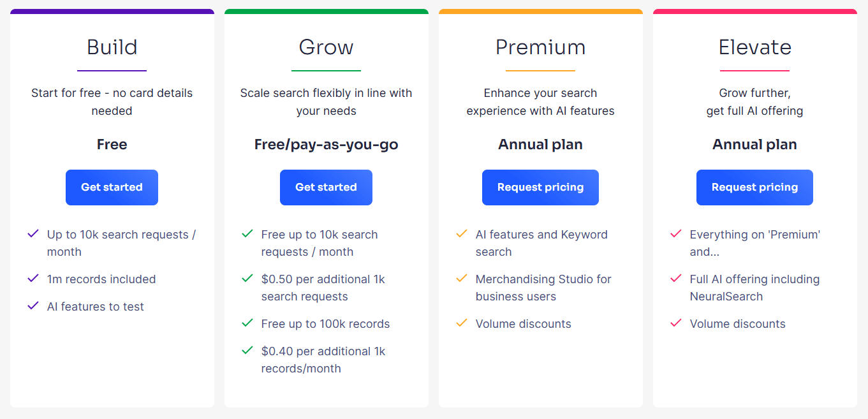Image resolution: width=868 pixels, height=419 pixels.
Task: Click the checkmark next to '1m records included'
Action: click(34, 279)
